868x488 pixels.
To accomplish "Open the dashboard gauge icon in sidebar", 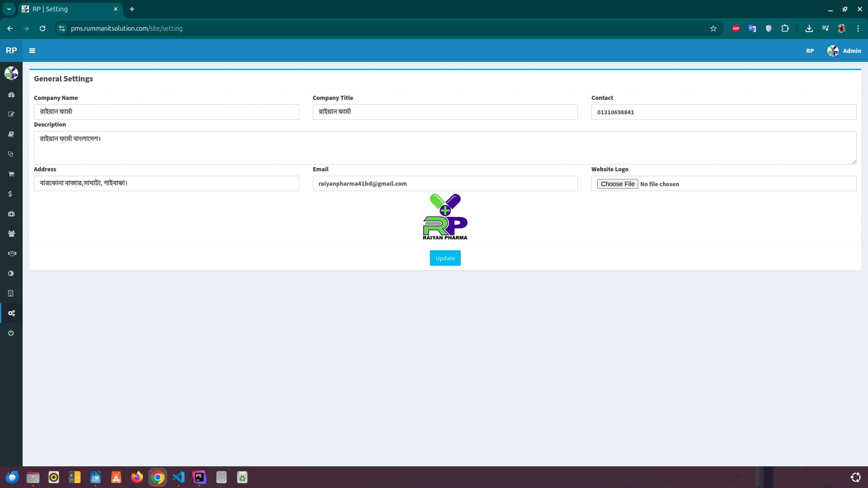I will (x=11, y=95).
